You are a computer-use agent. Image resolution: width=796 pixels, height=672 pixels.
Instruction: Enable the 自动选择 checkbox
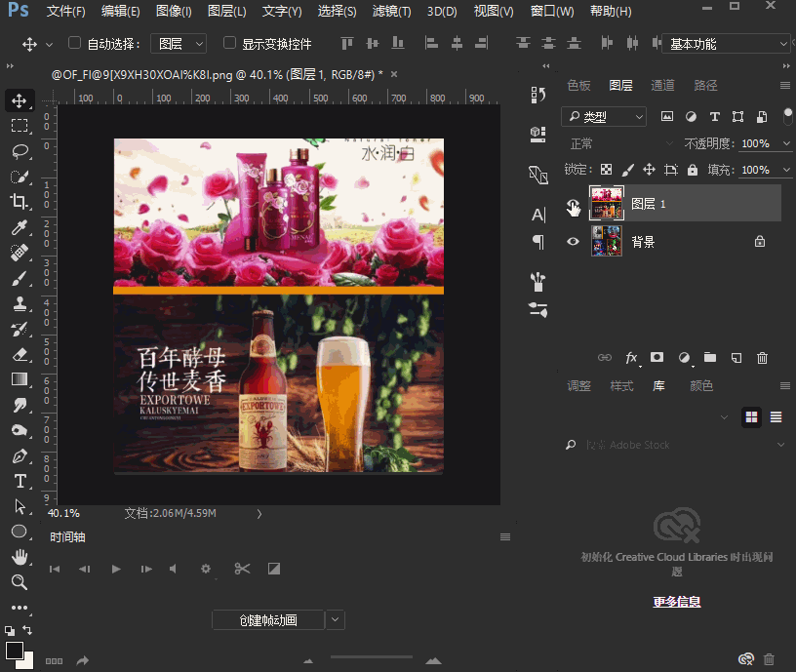click(74, 43)
